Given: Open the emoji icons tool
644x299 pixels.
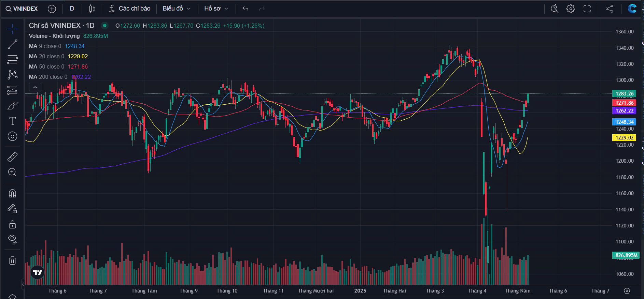Looking at the screenshot, I should (13, 136).
